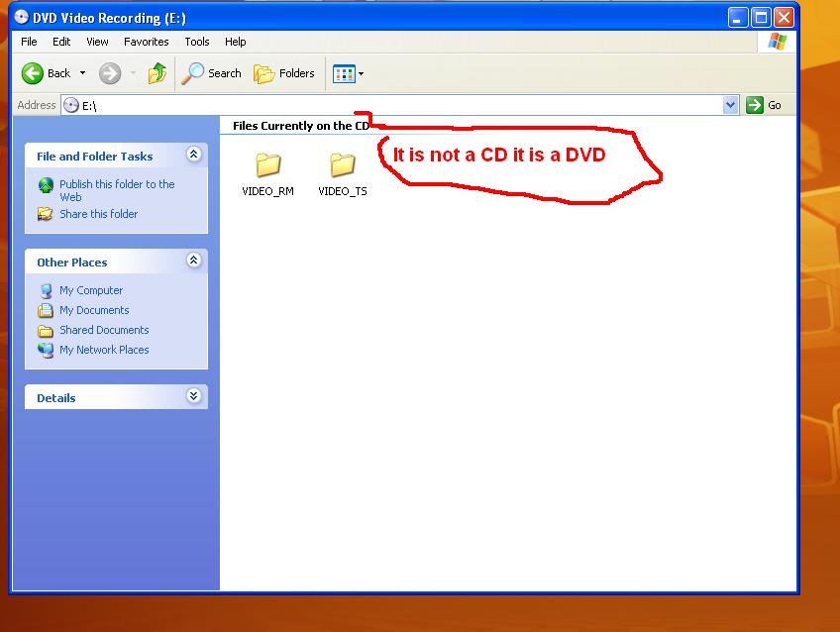Open My Network Places link

(x=104, y=350)
